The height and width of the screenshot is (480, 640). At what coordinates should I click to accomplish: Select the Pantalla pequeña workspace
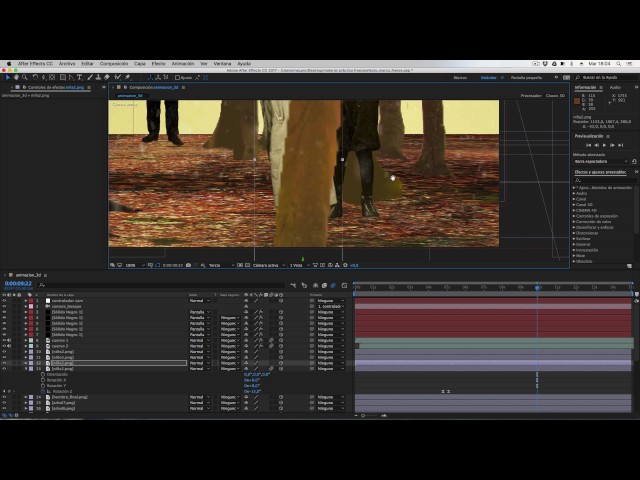click(527, 78)
